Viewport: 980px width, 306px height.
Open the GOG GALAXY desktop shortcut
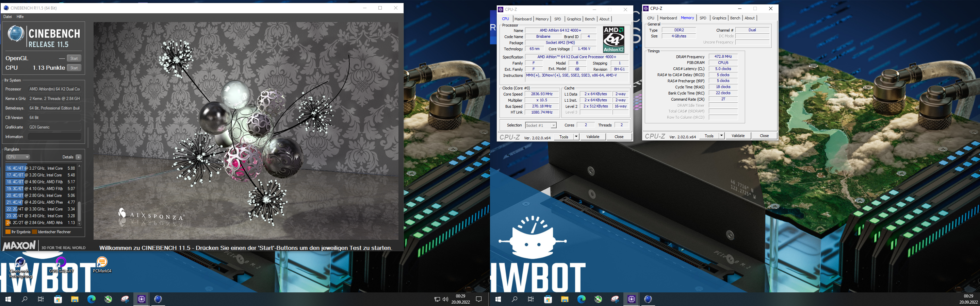(61, 265)
